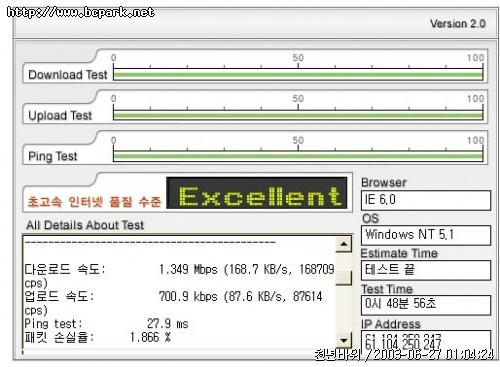Click the Test Time field showing 48분 56초
This screenshot has height=367, width=500.
(426, 305)
